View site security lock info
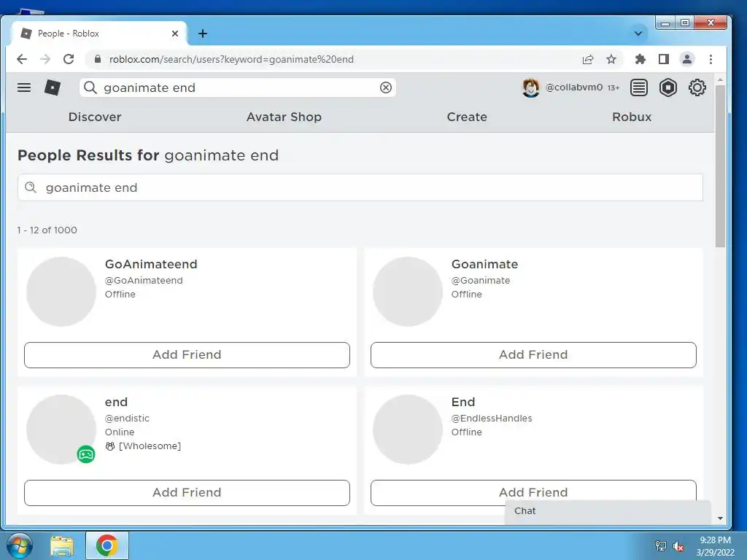The width and height of the screenshot is (747, 560). (98, 59)
